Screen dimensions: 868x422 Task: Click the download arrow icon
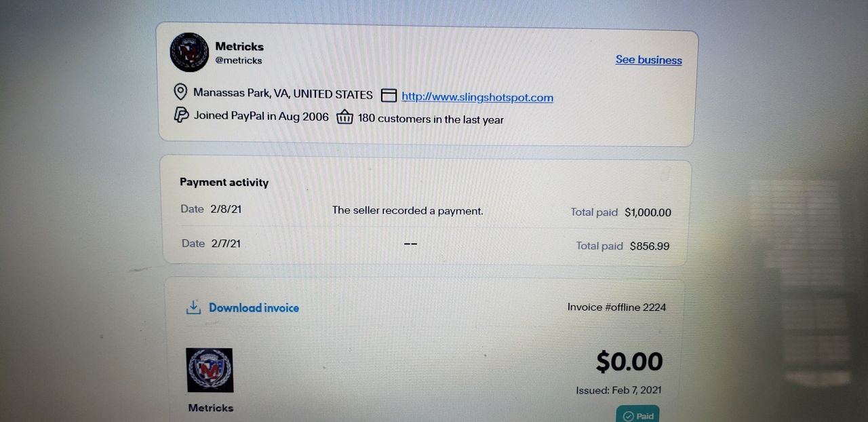193,307
